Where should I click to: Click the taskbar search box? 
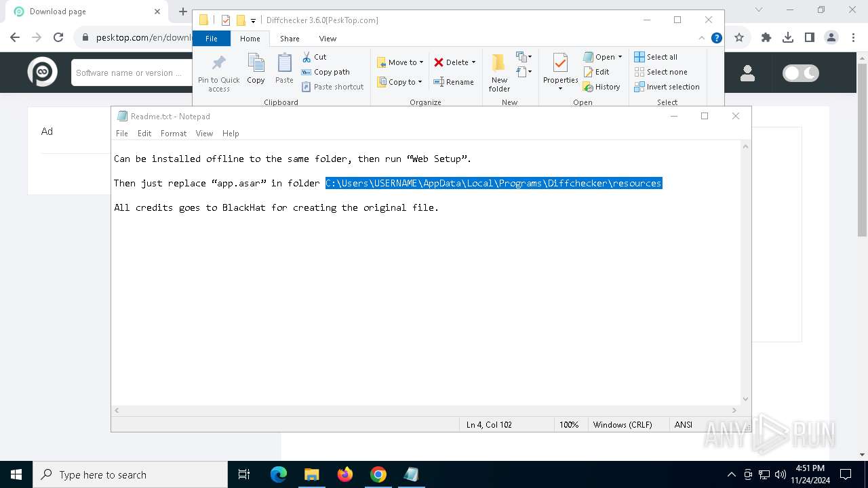click(130, 474)
